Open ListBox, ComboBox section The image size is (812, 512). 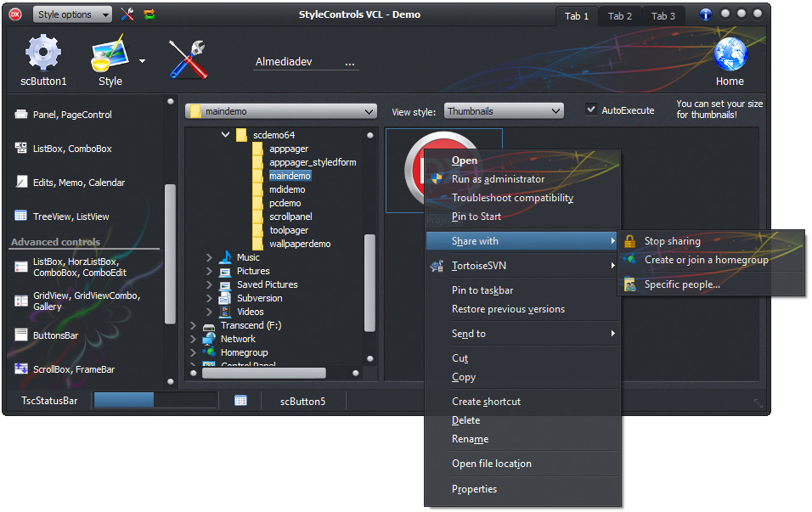[72, 149]
